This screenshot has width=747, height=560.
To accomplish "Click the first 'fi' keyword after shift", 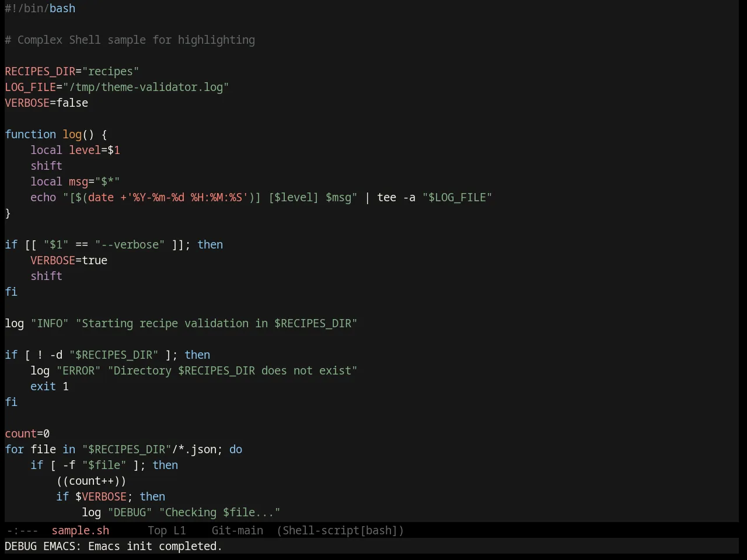I will [x=11, y=292].
